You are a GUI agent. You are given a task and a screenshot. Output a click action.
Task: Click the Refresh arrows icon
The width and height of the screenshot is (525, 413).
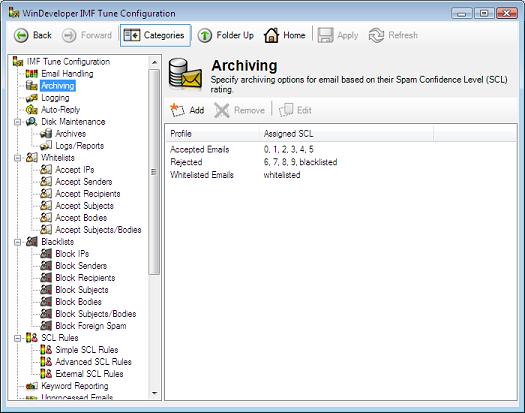coord(376,36)
